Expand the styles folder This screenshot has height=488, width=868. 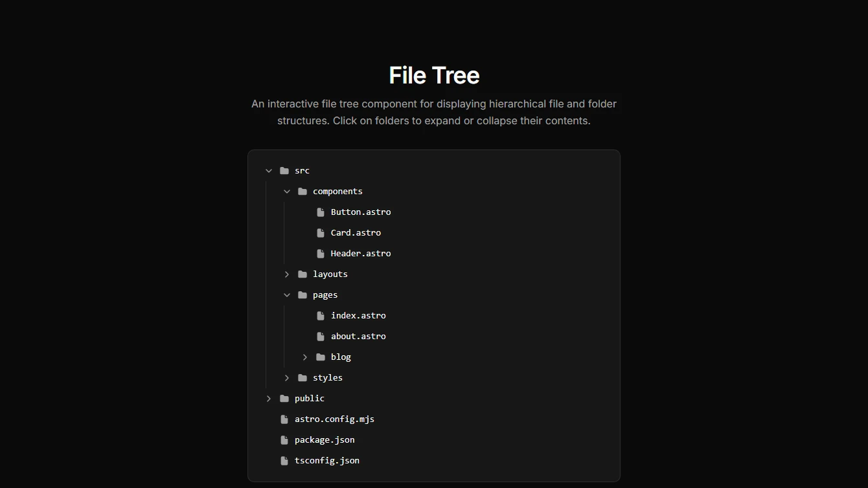point(287,377)
